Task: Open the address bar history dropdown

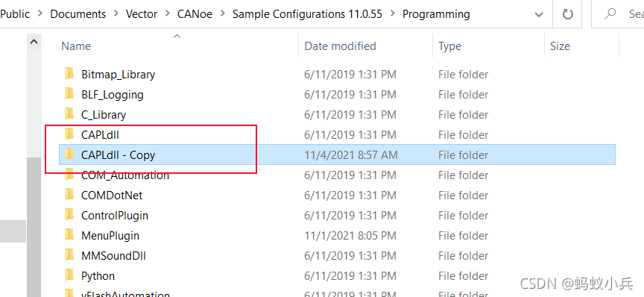Action: [x=538, y=14]
